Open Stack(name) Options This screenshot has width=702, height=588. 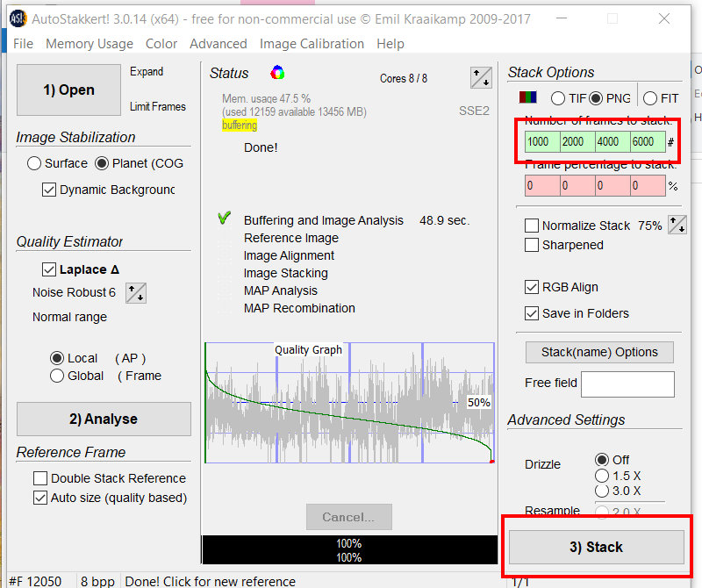point(599,353)
